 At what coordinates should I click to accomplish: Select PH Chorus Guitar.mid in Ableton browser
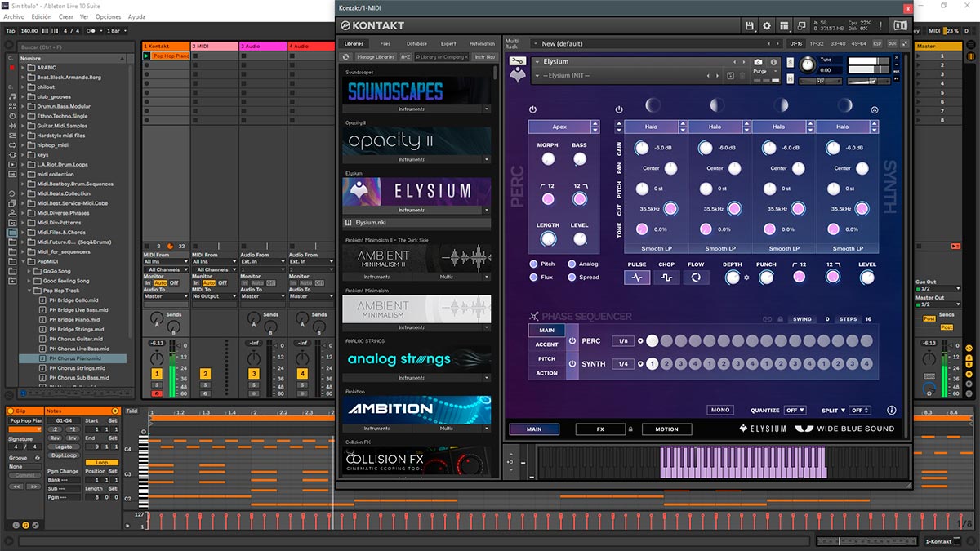[x=75, y=339]
